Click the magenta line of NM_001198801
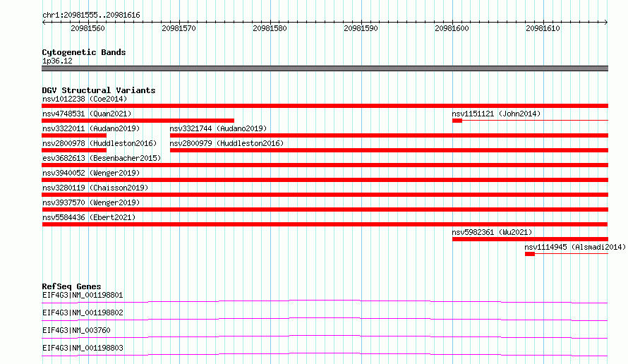The height and width of the screenshot is (364, 628). [325, 301]
